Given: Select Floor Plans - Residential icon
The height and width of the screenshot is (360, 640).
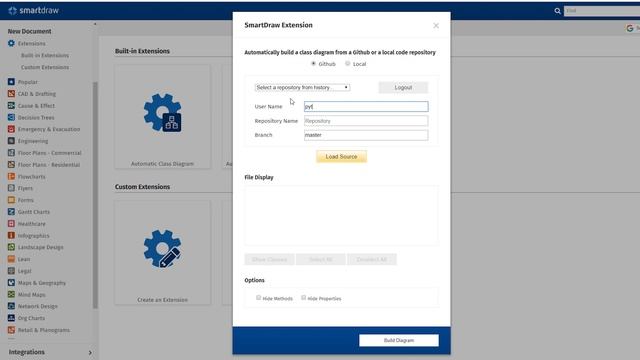Looking at the screenshot, I should (x=11, y=164).
